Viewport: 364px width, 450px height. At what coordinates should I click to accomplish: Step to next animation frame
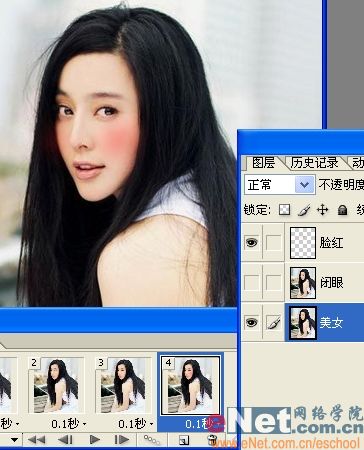[x=122, y=440]
